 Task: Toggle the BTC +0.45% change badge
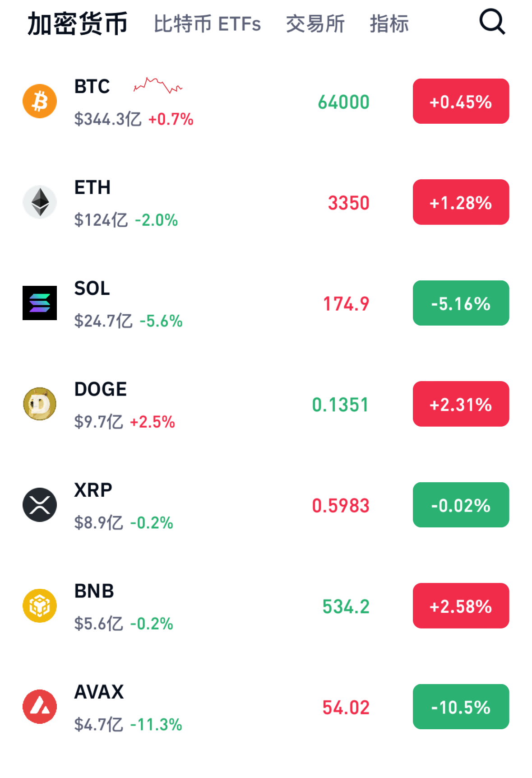point(461,101)
